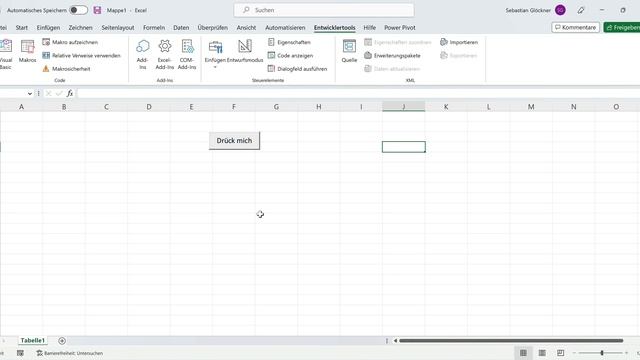Open the Einfügen ribbon tab
Image resolution: width=640 pixels, height=360 pixels.
(x=48, y=28)
